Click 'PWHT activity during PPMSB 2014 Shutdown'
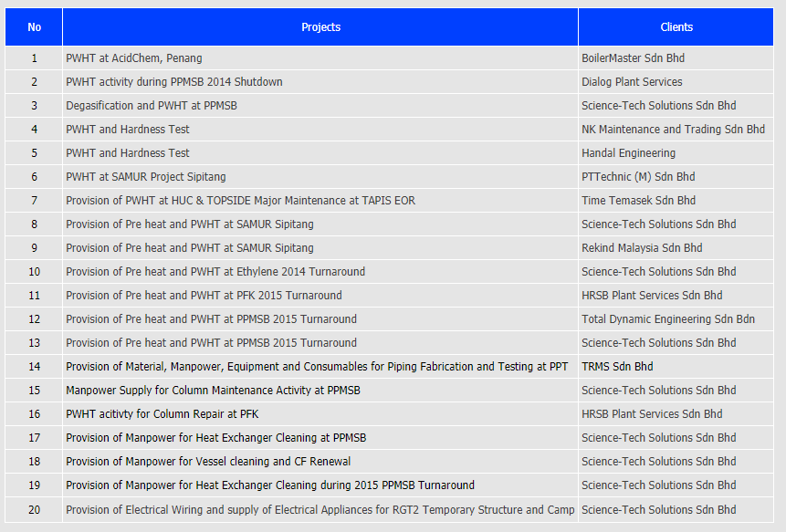 (174, 82)
